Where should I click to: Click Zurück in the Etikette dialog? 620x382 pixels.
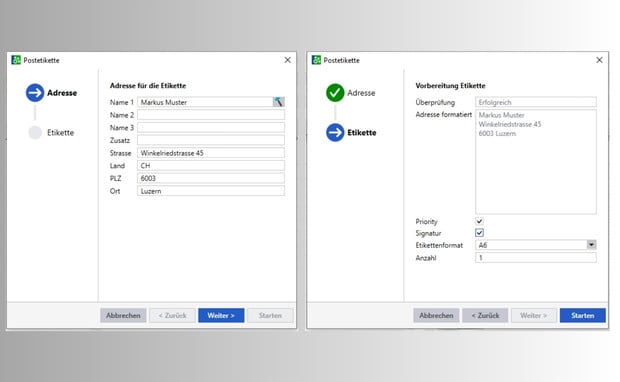(x=485, y=315)
